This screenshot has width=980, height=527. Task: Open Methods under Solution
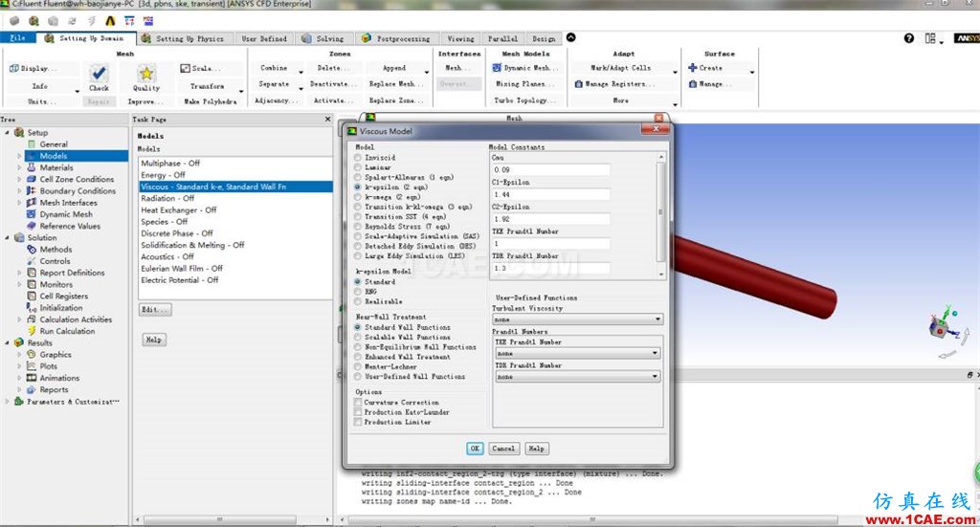(56, 249)
